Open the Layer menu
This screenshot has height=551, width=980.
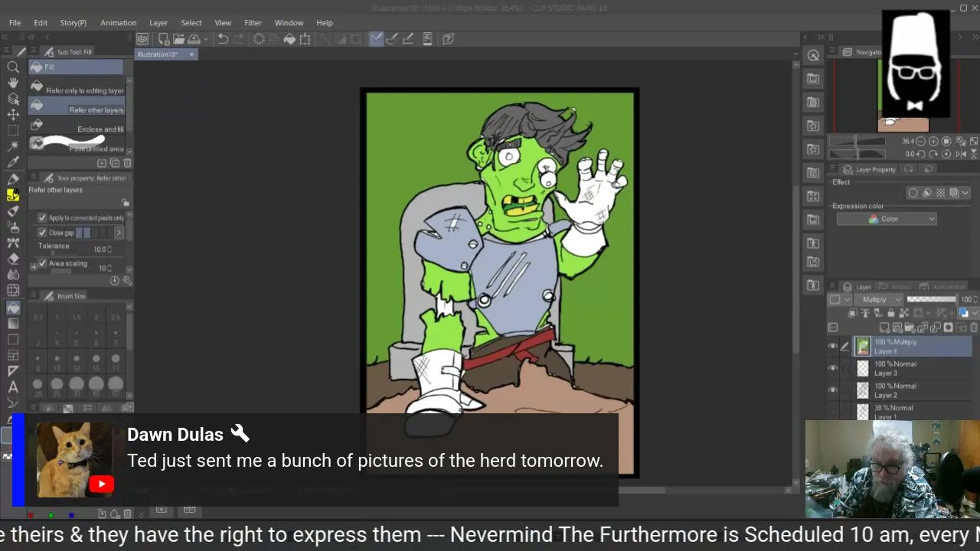pyautogui.click(x=158, y=23)
